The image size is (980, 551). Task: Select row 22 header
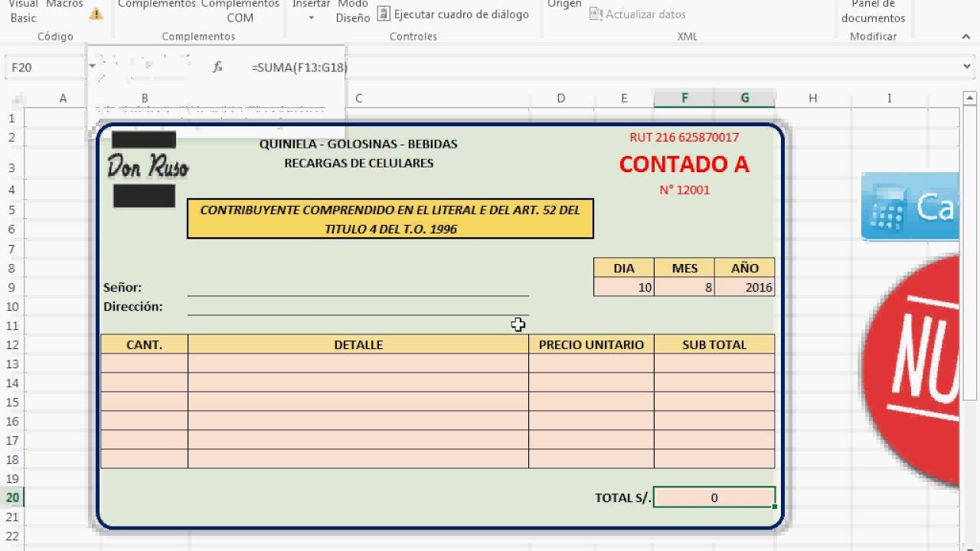pyautogui.click(x=12, y=536)
